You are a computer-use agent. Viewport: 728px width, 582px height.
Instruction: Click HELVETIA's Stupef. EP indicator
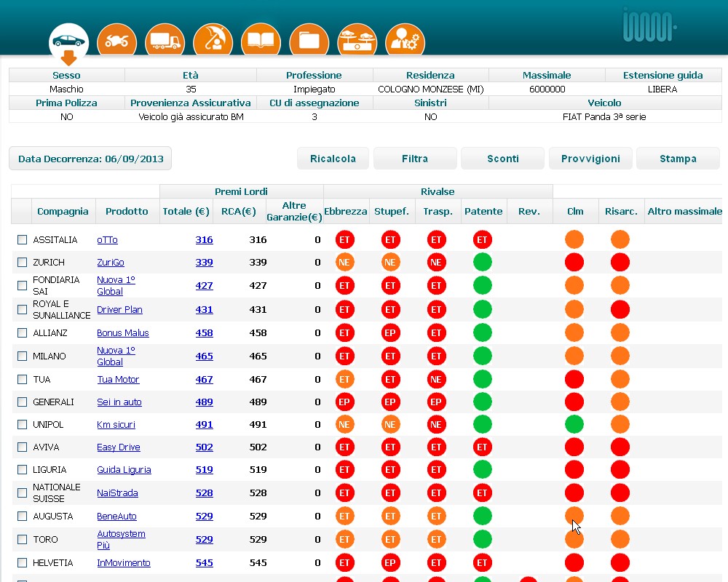390,562
